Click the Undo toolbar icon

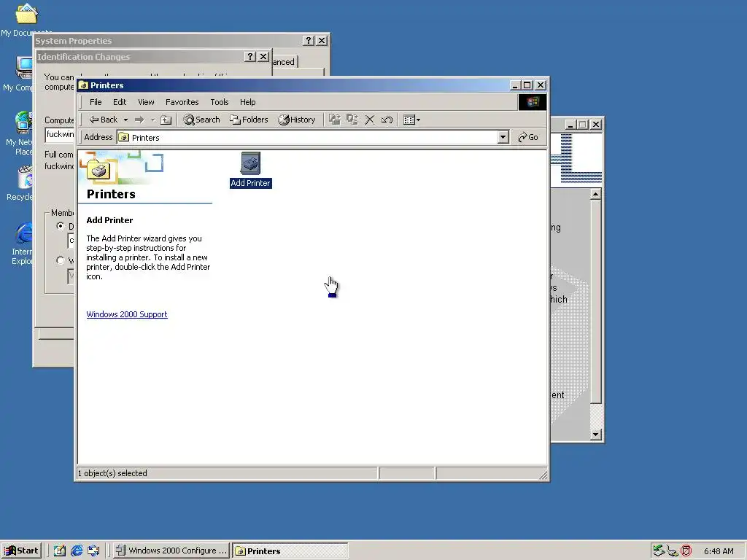point(387,120)
